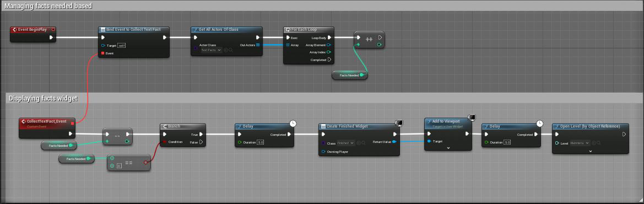
Task: Click the Target pin on Bind Event node
Action: click(x=103, y=46)
